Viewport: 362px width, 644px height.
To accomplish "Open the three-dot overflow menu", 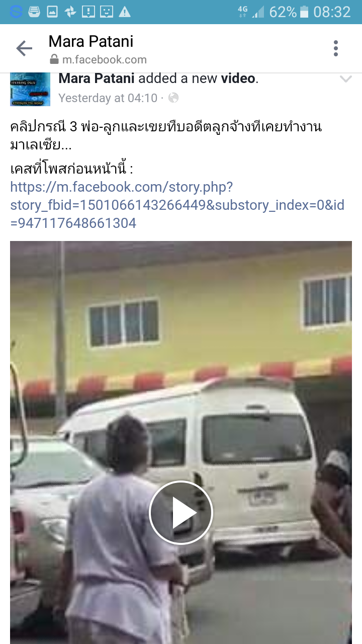I will (x=336, y=48).
